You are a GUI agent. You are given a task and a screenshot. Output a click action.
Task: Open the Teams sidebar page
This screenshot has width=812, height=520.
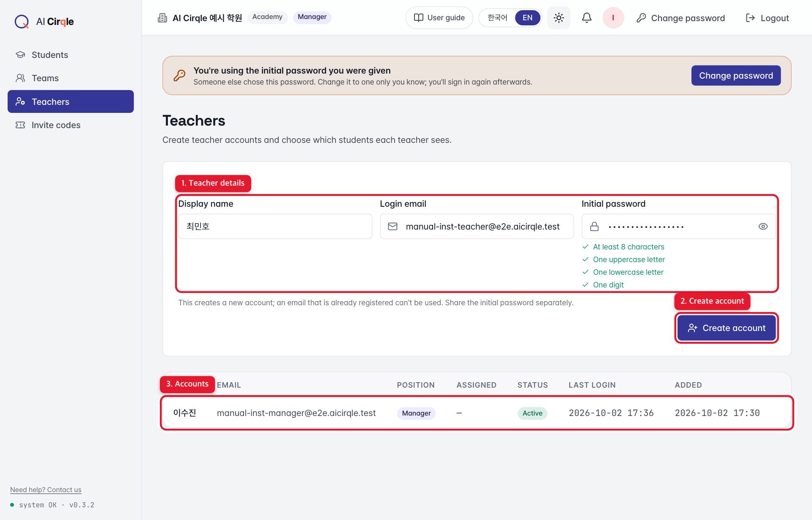(x=71, y=78)
